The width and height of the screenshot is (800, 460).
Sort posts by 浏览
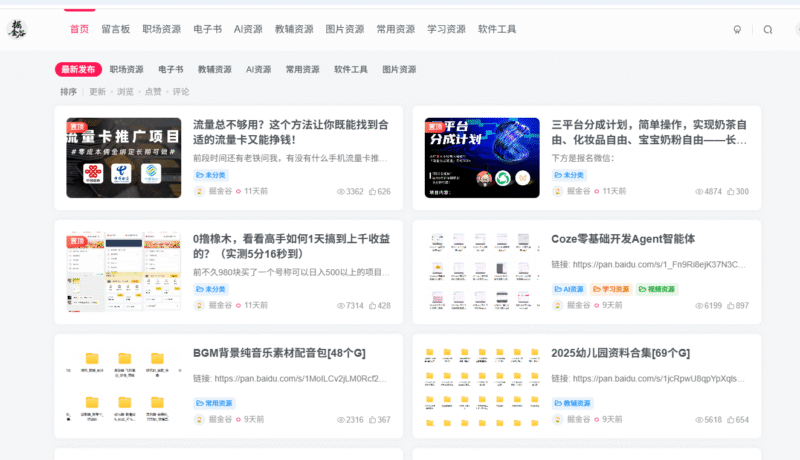click(125, 92)
